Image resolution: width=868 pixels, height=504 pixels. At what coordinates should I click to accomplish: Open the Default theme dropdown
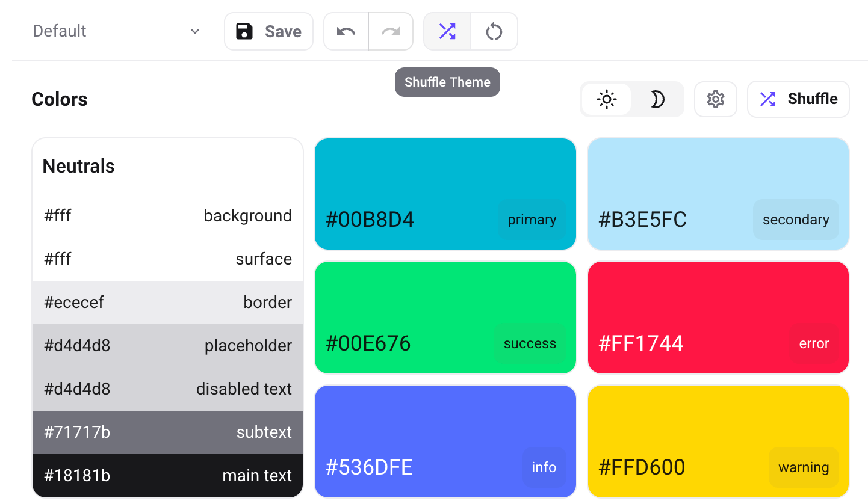114,31
